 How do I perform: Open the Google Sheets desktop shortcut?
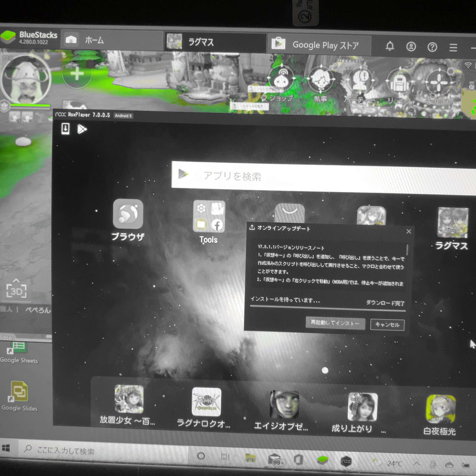coord(19,352)
